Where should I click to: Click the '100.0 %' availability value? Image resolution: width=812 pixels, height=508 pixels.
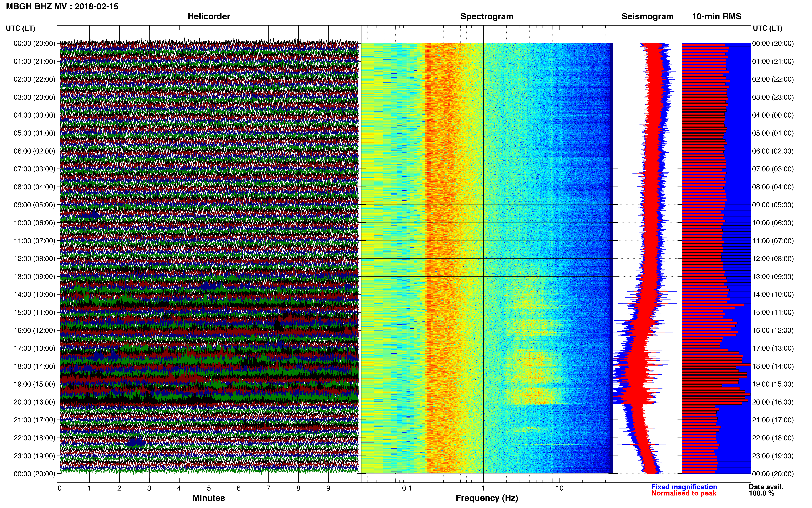click(x=762, y=493)
